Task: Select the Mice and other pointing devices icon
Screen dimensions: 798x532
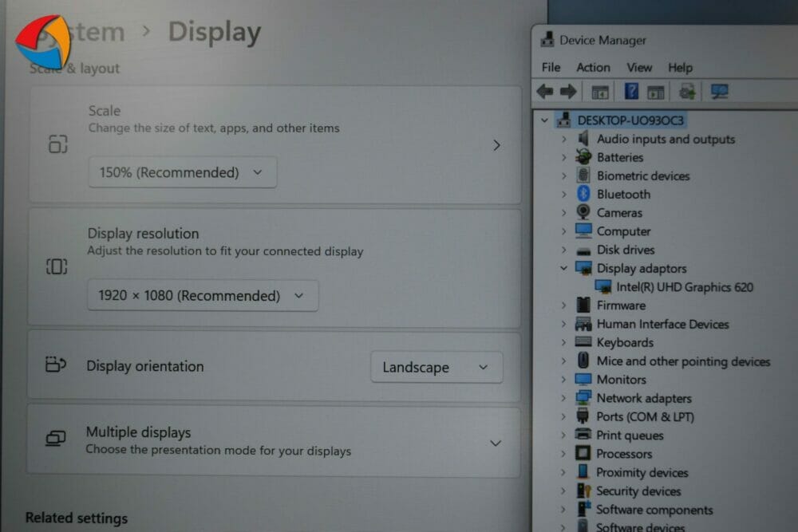Action: click(x=583, y=360)
